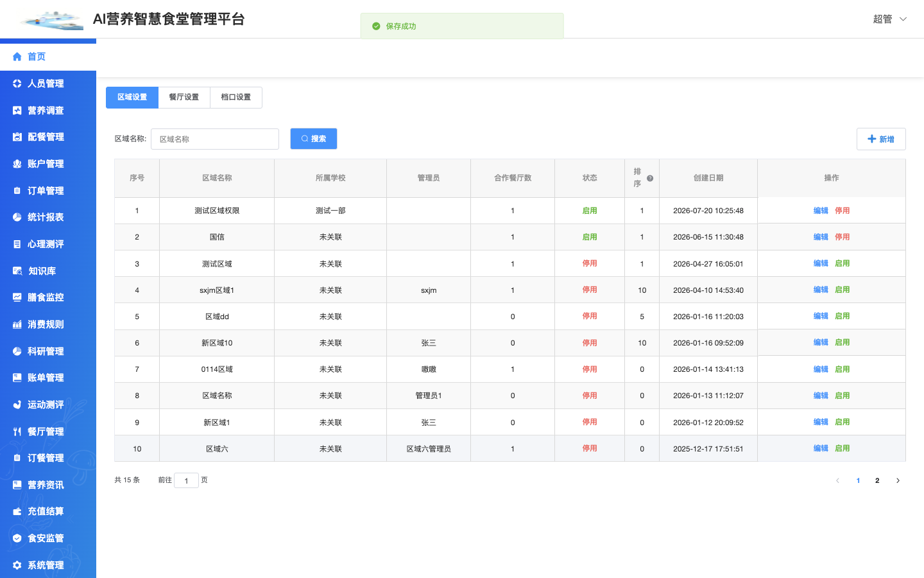924x578 pixels.
Task: Click the success checkmark icon in 保存成功 toast
Action: (x=376, y=26)
